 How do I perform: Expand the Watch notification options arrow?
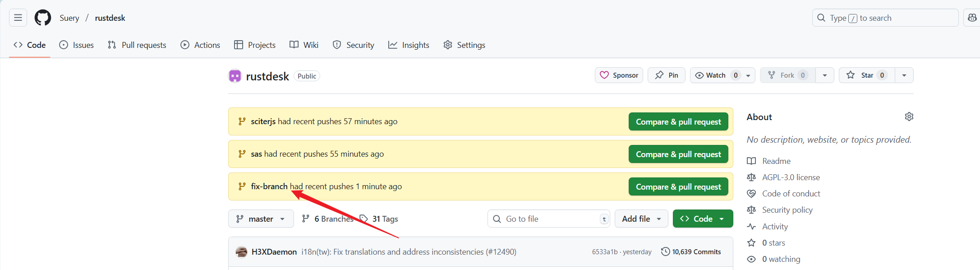[x=748, y=75]
